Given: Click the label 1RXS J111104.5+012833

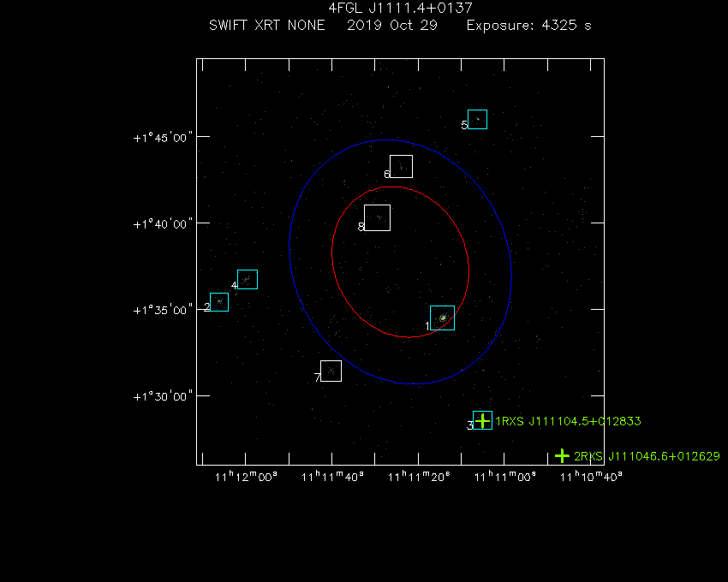Looking at the screenshot, I should pyautogui.click(x=569, y=421).
